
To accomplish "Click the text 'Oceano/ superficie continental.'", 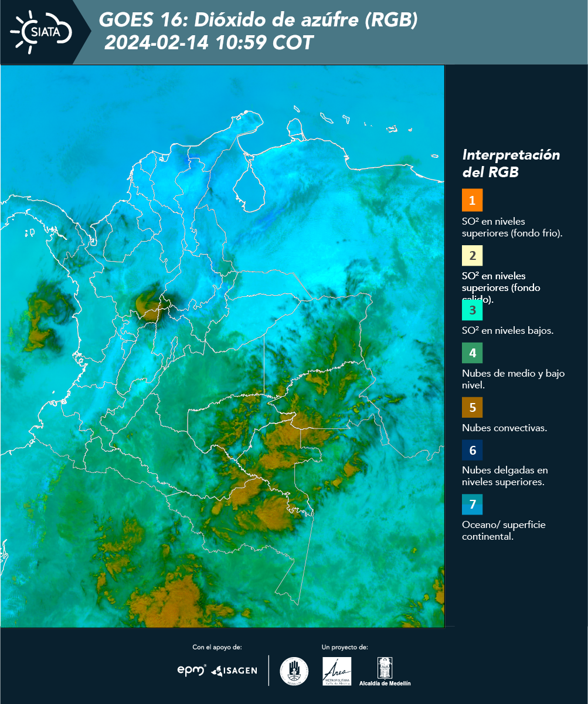I will [504, 530].
